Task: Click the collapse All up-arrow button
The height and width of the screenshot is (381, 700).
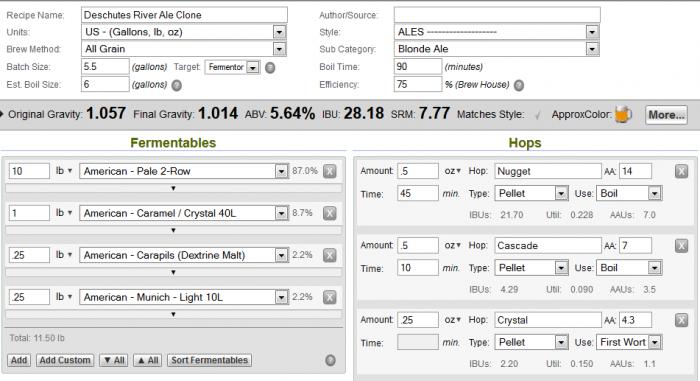Action: pyautogui.click(x=147, y=360)
